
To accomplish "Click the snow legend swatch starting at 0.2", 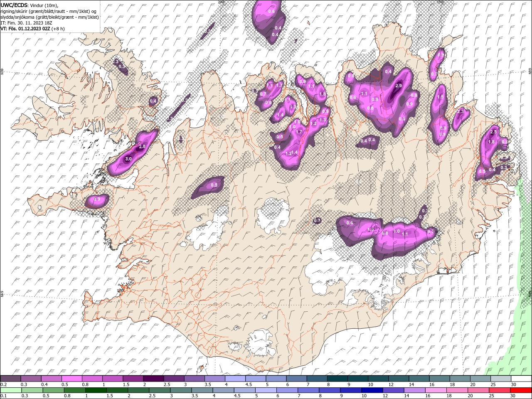I will click(x=11, y=379).
